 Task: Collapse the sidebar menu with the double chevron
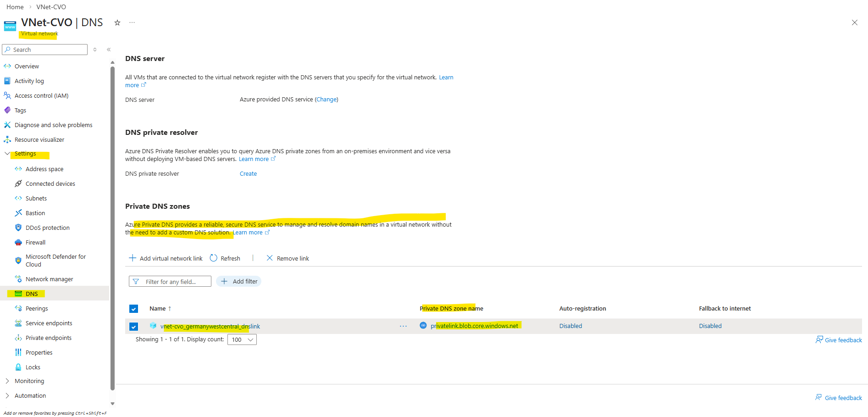109,50
